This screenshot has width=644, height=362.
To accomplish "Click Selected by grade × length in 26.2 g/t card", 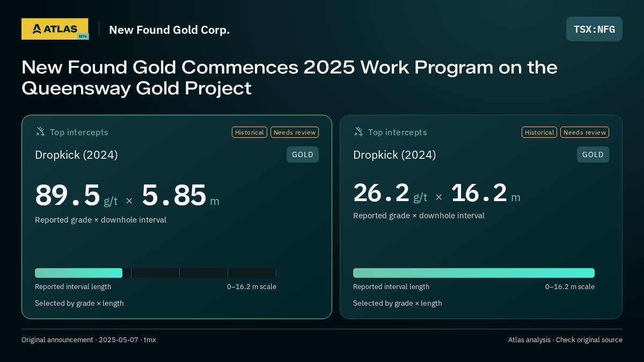I will click(398, 304).
